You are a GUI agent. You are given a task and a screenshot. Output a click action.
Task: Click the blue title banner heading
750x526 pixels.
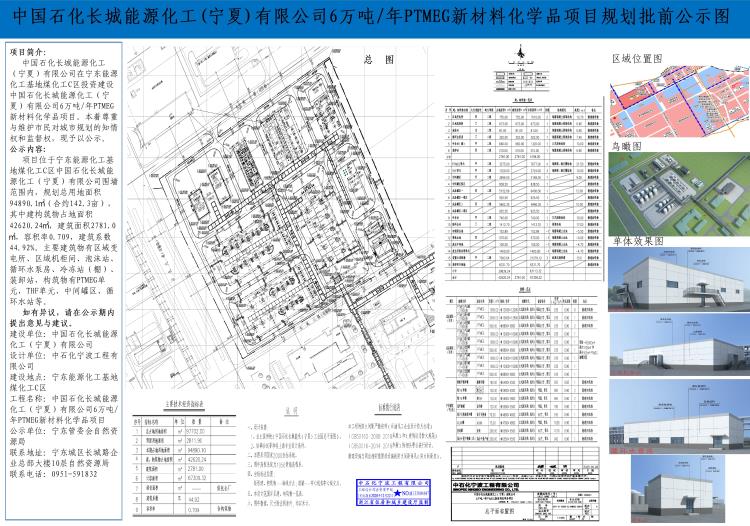pyautogui.click(x=372, y=17)
